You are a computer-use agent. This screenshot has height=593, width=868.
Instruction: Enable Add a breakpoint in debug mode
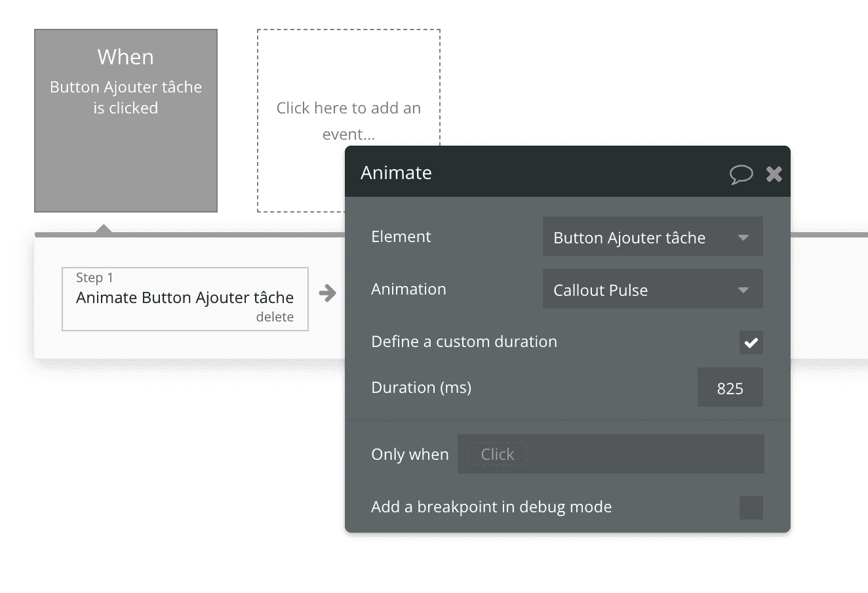pyautogui.click(x=751, y=506)
